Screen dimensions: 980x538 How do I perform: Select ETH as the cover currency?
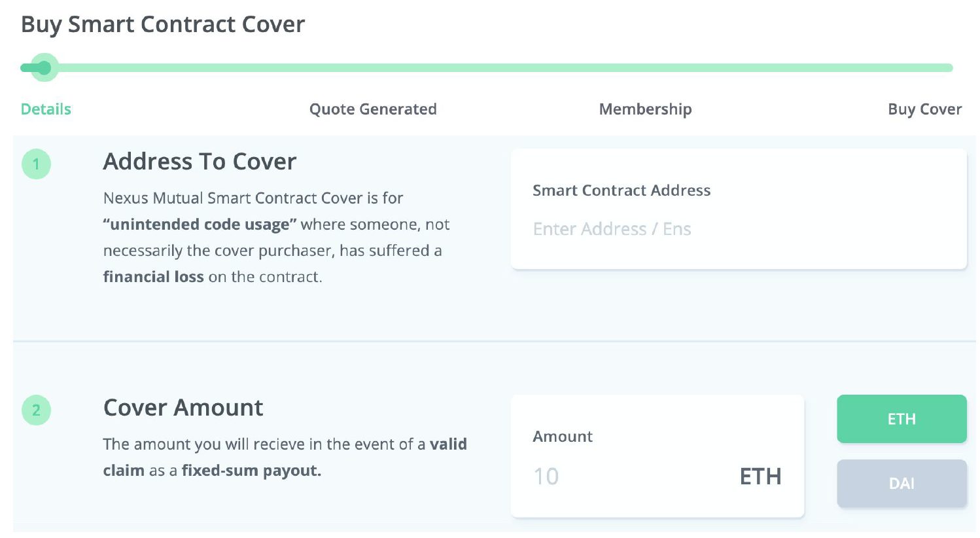click(x=901, y=419)
